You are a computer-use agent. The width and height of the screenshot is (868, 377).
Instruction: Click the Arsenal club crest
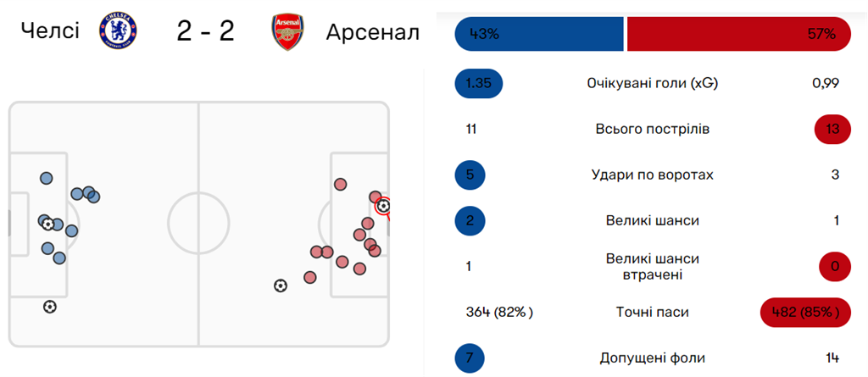point(287,32)
